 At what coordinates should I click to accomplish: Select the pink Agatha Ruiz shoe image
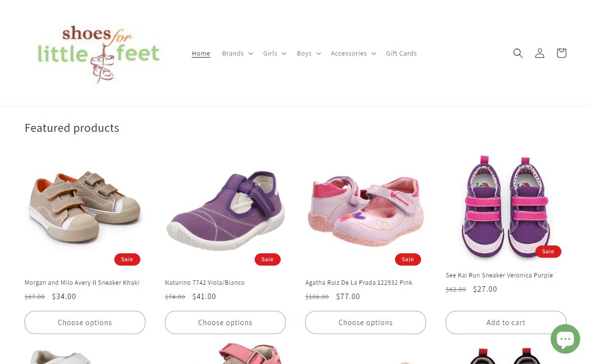[365, 209]
